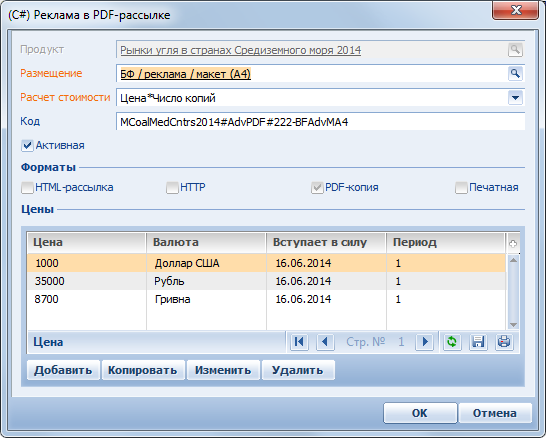Sort by the Цена column header
This screenshot has height=438, width=546.
[86, 242]
